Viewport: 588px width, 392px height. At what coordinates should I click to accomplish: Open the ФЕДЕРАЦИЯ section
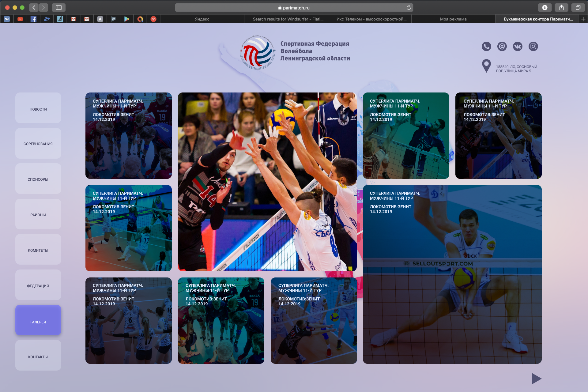38,285
